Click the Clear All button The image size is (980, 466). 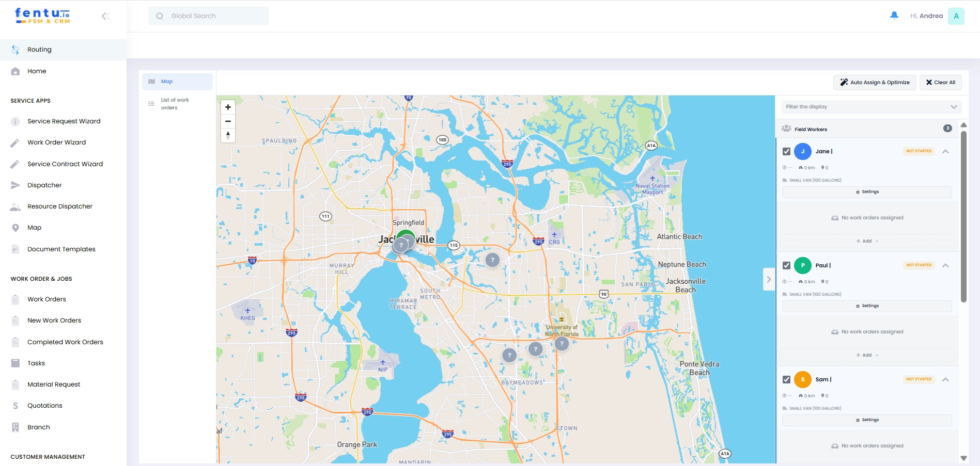click(940, 83)
